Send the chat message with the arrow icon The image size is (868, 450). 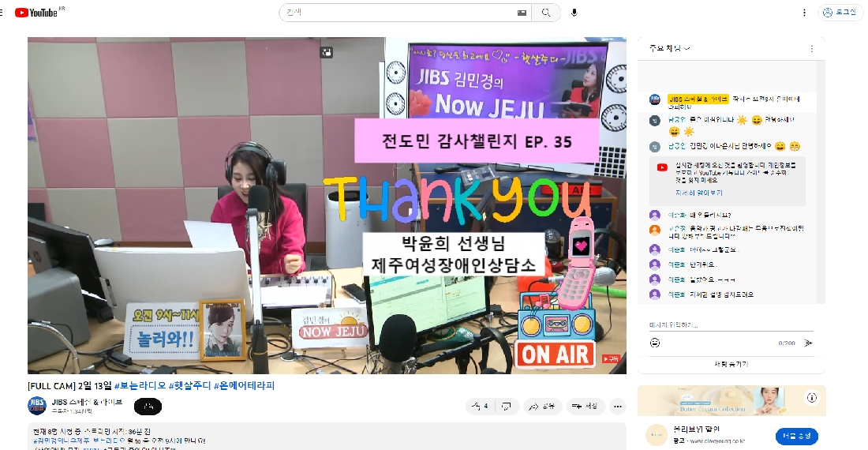[808, 343]
